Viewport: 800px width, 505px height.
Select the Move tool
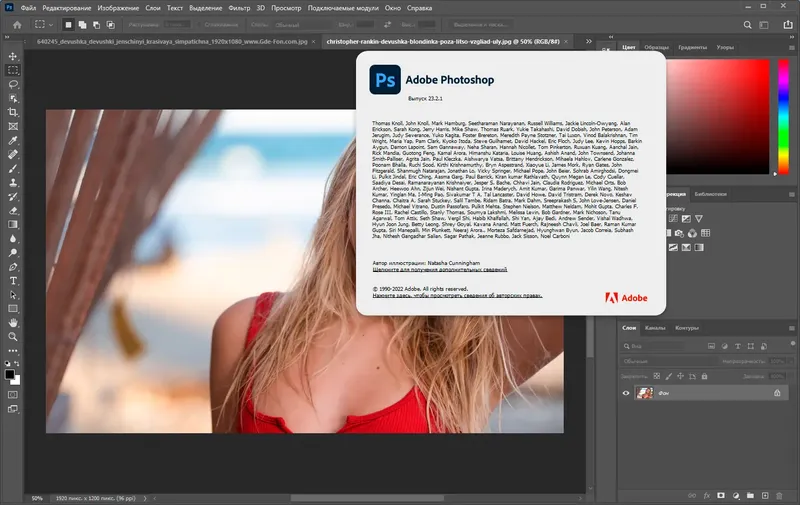(13, 56)
